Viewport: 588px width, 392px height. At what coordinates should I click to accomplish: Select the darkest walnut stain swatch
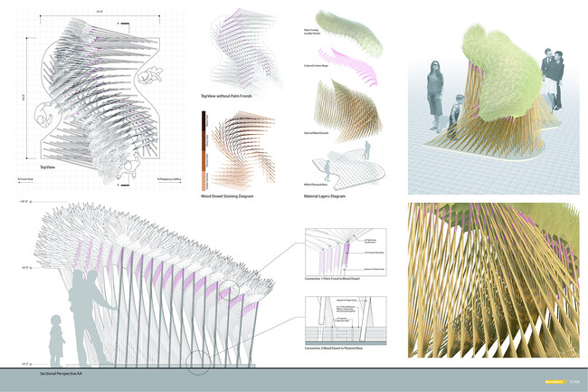tap(204, 120)
